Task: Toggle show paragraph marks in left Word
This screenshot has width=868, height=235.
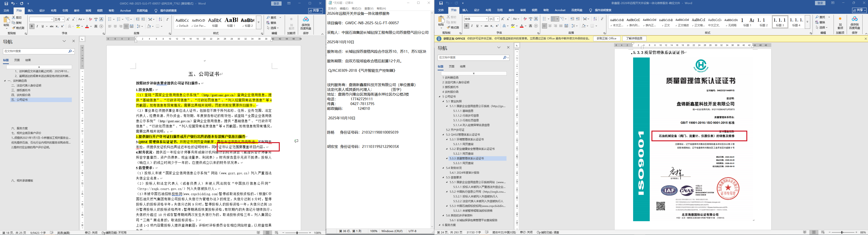Action: (x=167, y=19)
